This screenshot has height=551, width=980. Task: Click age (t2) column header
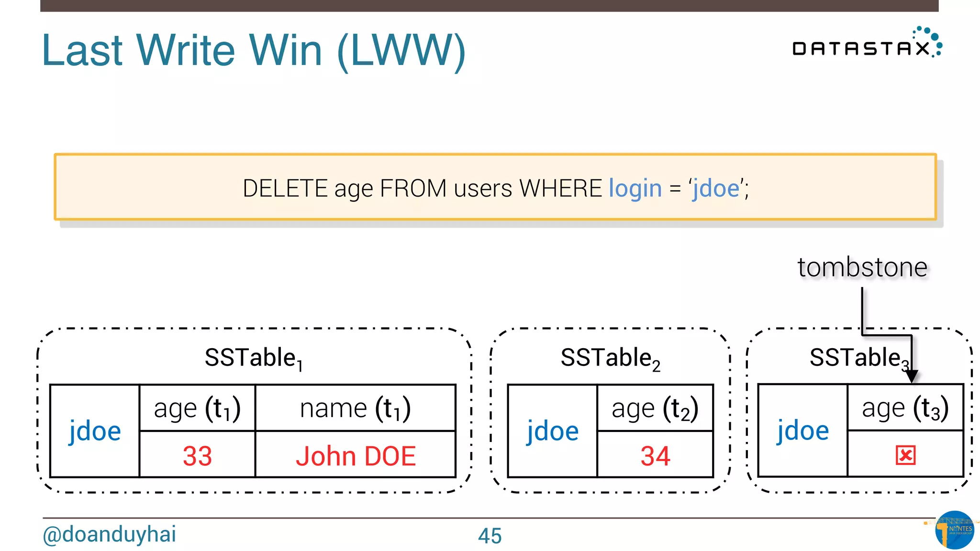pyautogui.click(x=655, y=408)
